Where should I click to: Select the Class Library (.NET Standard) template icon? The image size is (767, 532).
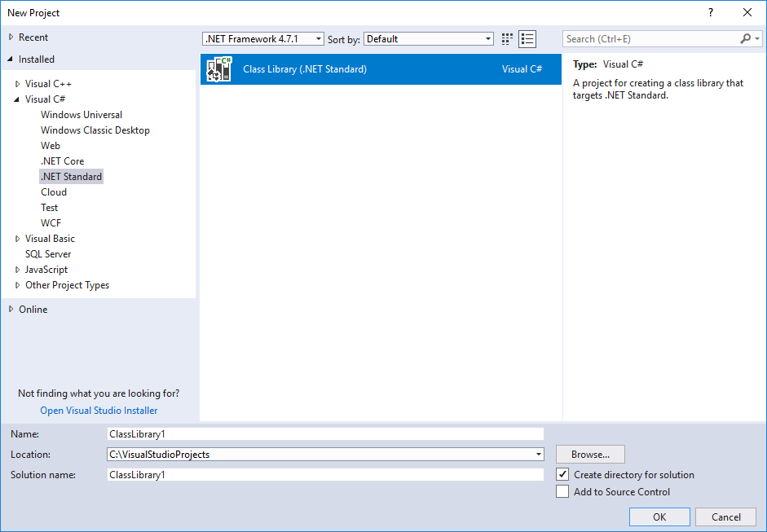click(218, 69)
